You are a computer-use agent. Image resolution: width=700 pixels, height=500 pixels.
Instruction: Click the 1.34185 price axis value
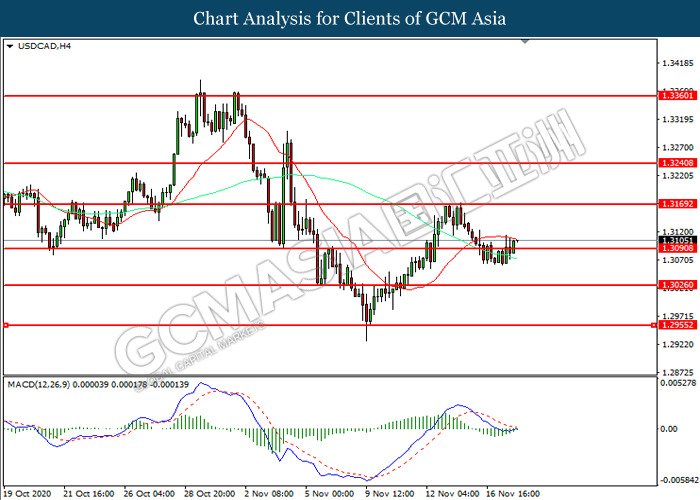678,63
